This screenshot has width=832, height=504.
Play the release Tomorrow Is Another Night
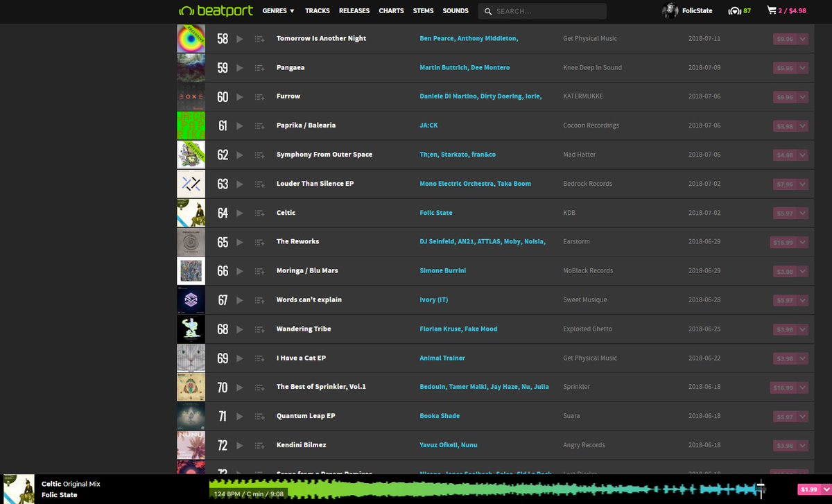[240, 39]
